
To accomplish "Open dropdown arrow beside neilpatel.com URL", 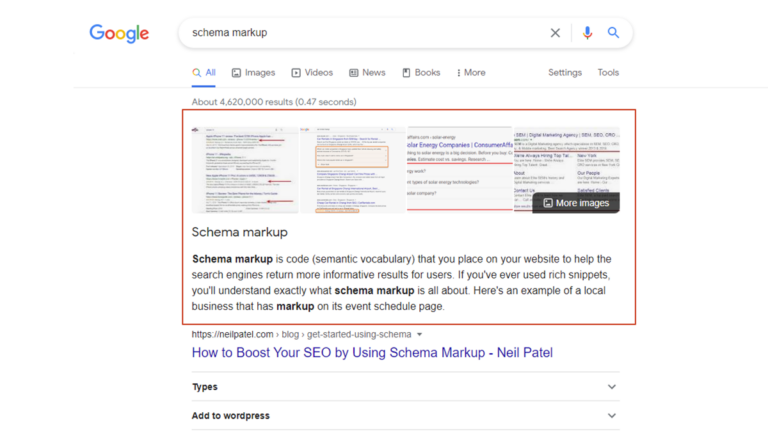I will pyautogui.click(x=420, y=334).
